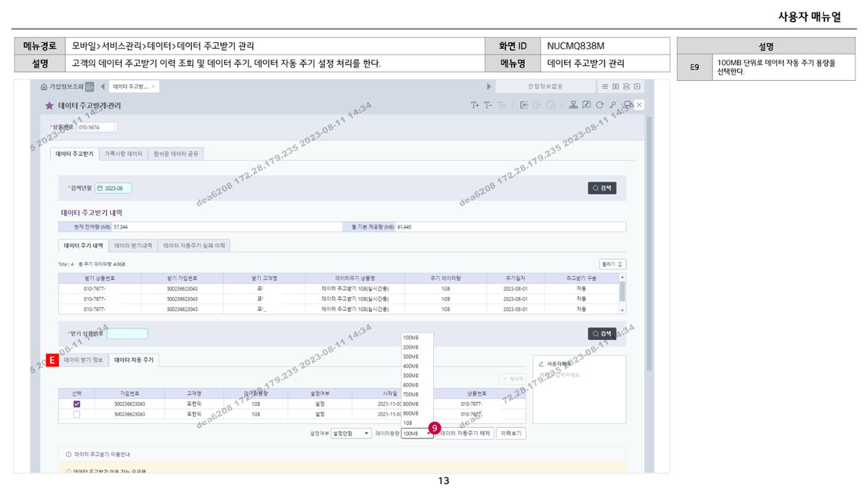
Task: Select the 데이터 주기 내역 tab
Action: (84, 245)
